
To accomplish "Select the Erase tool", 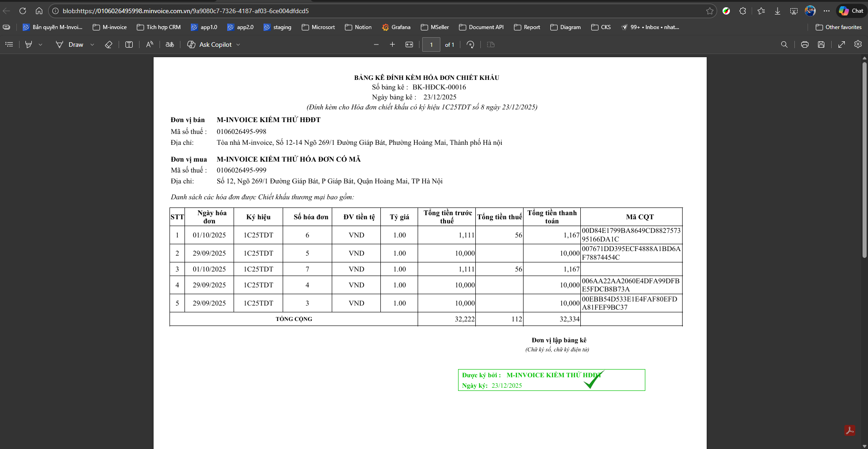I will pyautogui.click(x=108, y=44).
